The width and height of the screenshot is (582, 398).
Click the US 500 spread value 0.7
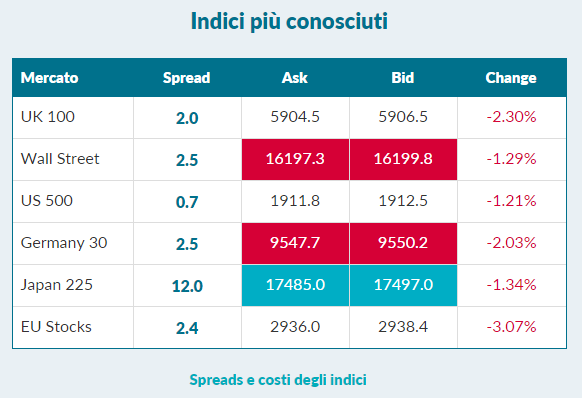tap(187, 202)
